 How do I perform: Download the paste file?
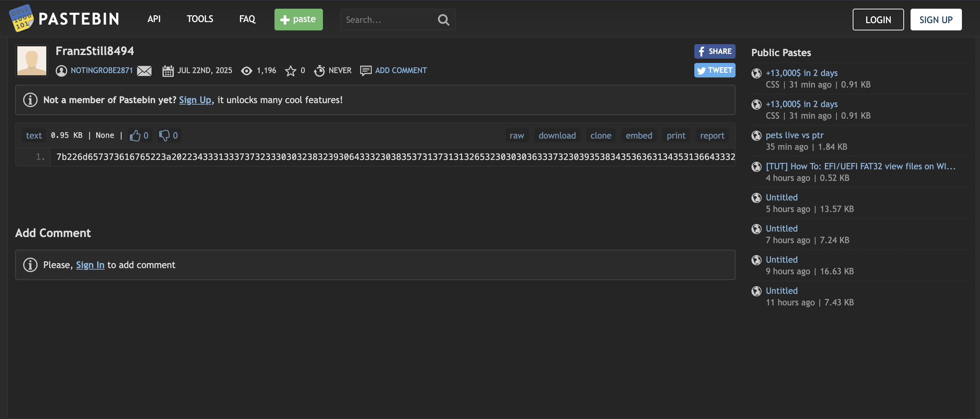(x=557, y=135)
